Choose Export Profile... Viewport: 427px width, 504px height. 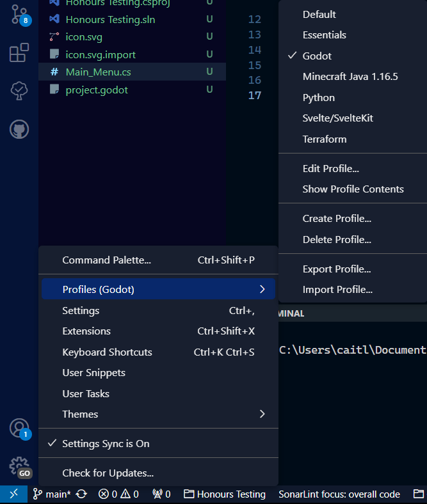(353, 269)
